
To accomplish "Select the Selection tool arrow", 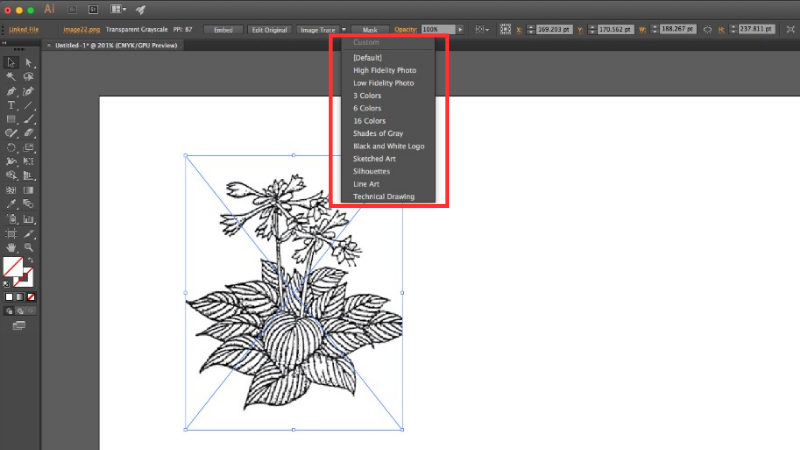I will tap(11, 63).
